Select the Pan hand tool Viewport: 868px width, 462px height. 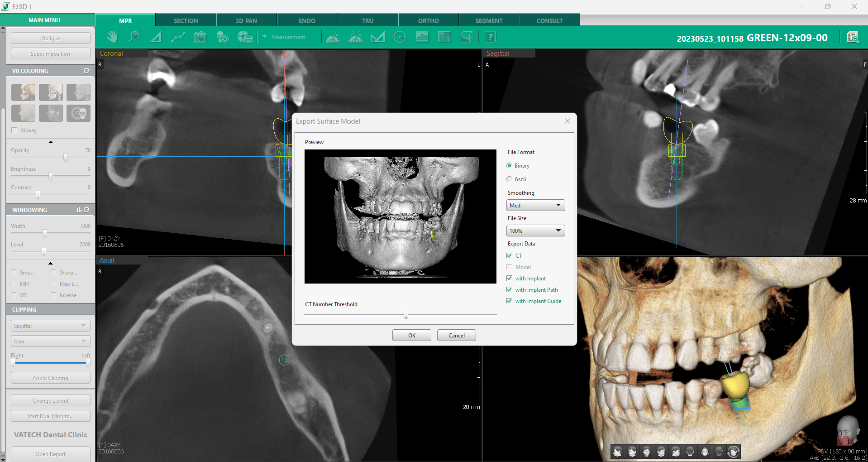[112, 37]
